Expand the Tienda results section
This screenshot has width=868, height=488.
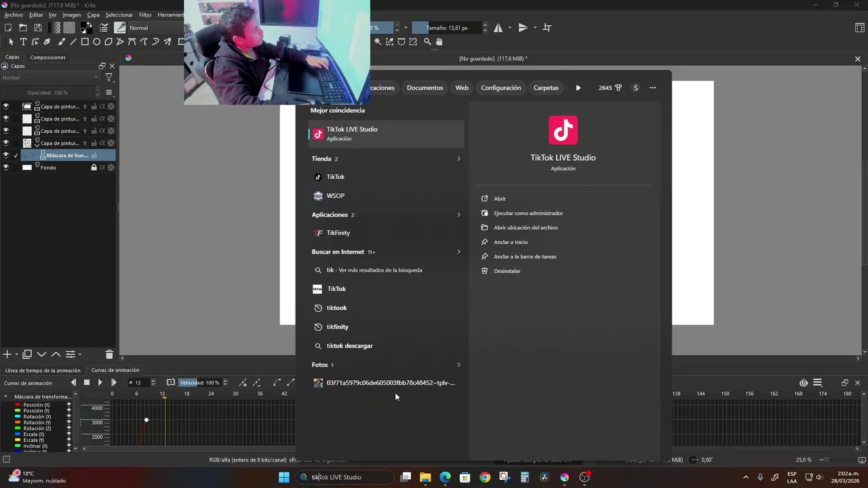coord(458,159)
